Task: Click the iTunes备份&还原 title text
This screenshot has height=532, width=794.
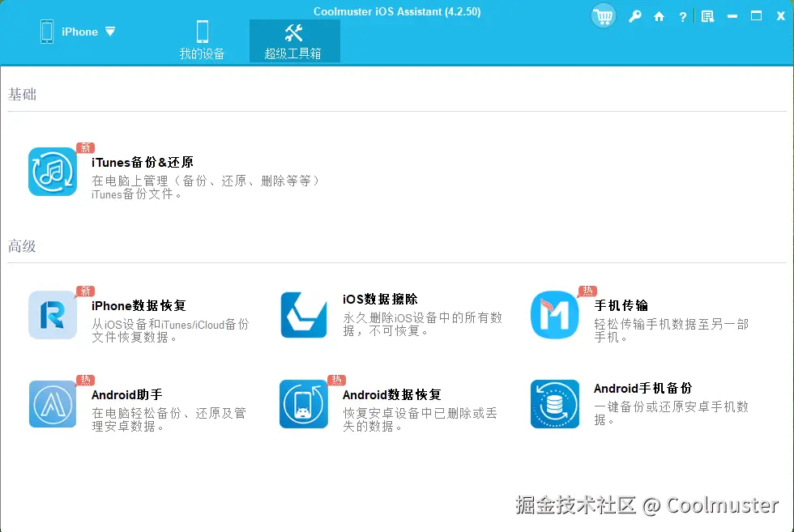Action: point(142,162)
